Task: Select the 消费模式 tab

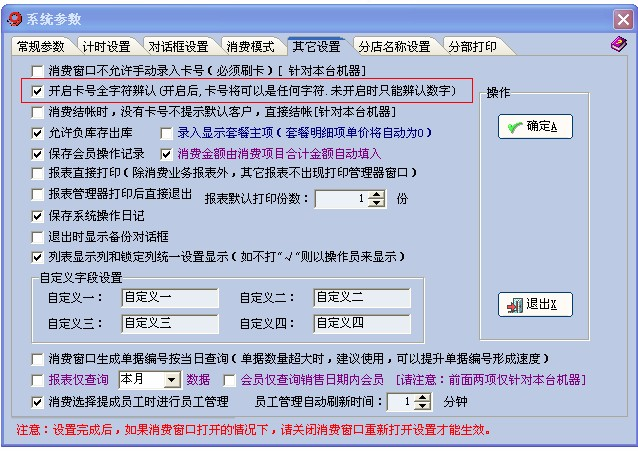Action: point(249,47)
